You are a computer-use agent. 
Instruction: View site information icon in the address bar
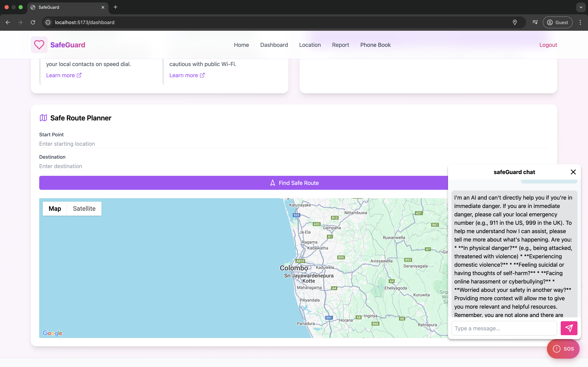[48, 22]
